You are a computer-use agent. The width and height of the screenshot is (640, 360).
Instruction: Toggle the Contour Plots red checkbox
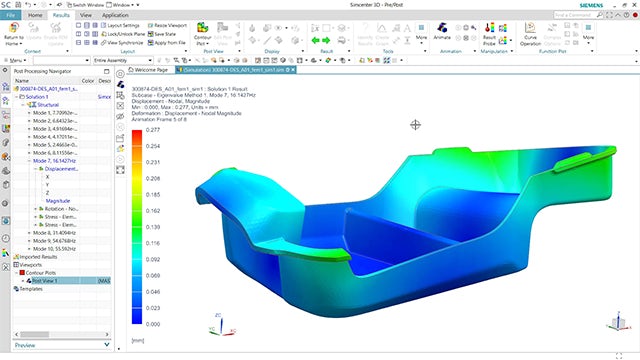[x=22, y=273]
